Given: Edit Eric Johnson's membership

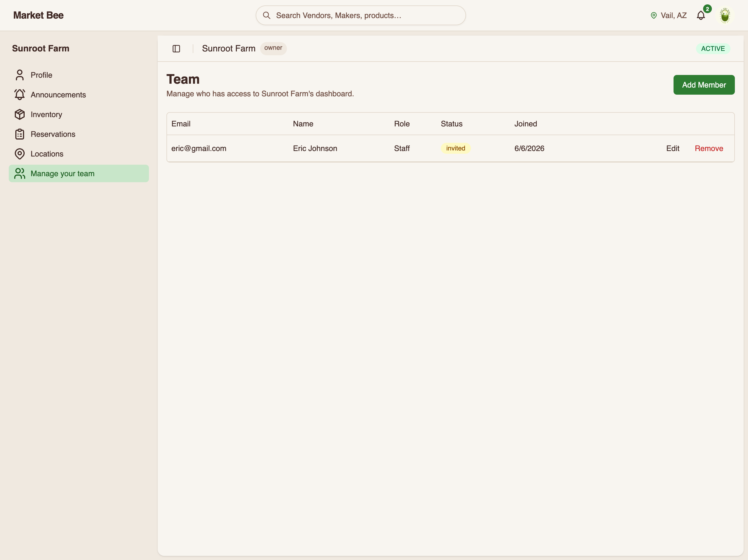Looking at the screenshot, I should pyautogui.click(x=673, y=148).
